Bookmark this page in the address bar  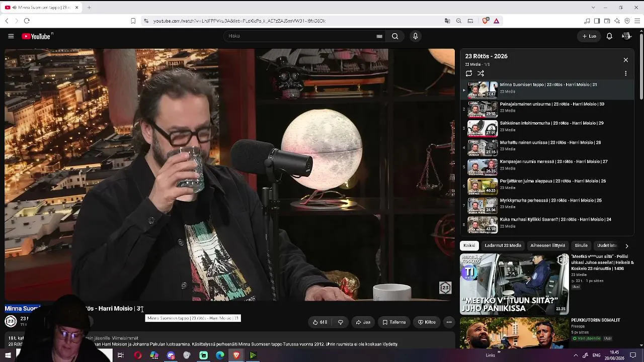point(133,21)
